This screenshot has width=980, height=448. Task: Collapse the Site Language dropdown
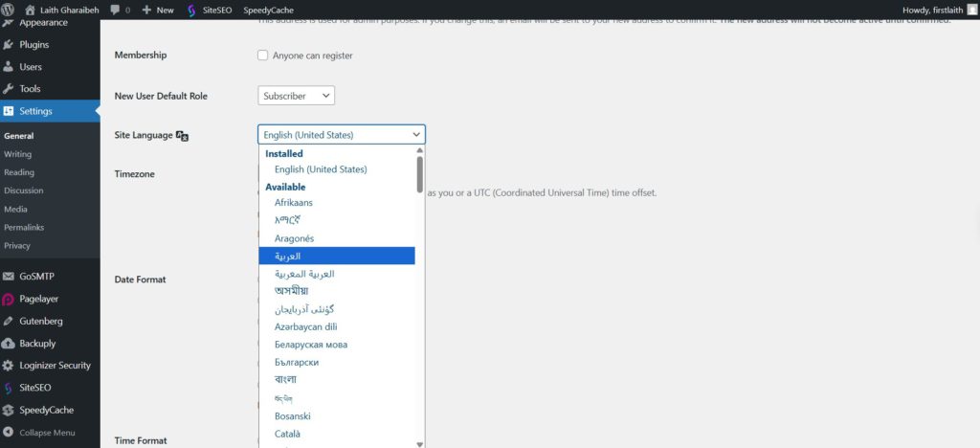coord(341,135)
